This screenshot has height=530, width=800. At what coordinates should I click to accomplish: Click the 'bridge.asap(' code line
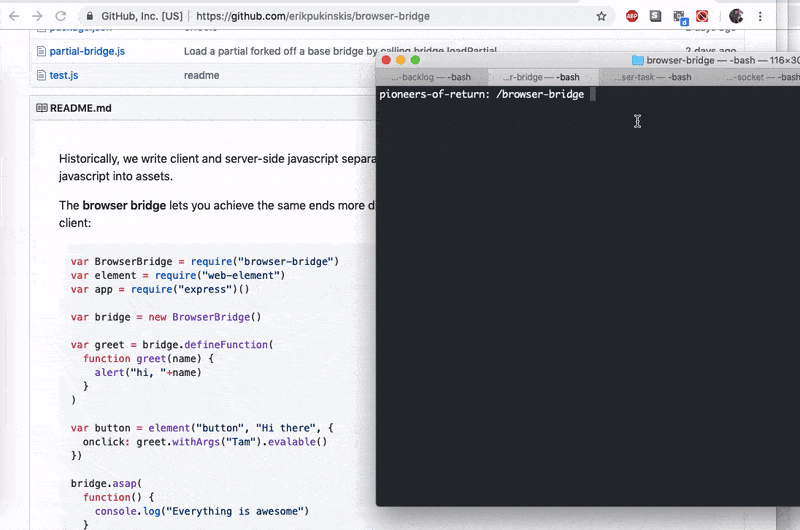[106, 483]
